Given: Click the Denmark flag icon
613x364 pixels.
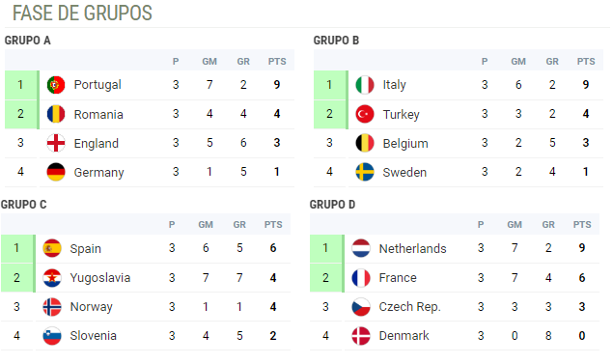Looking at the screenshot, I should 361,336.
